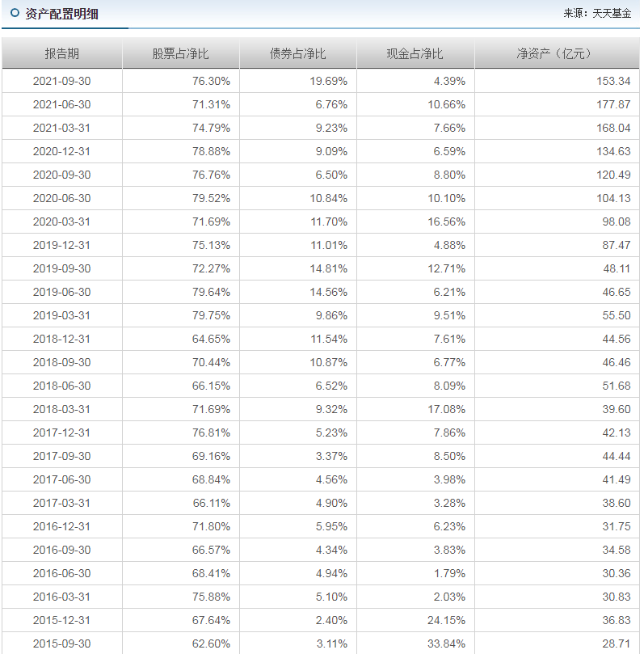644x654 pixels.
Task: Select the 2015-12-31 report date cell
Action: [x=61, y=620]
